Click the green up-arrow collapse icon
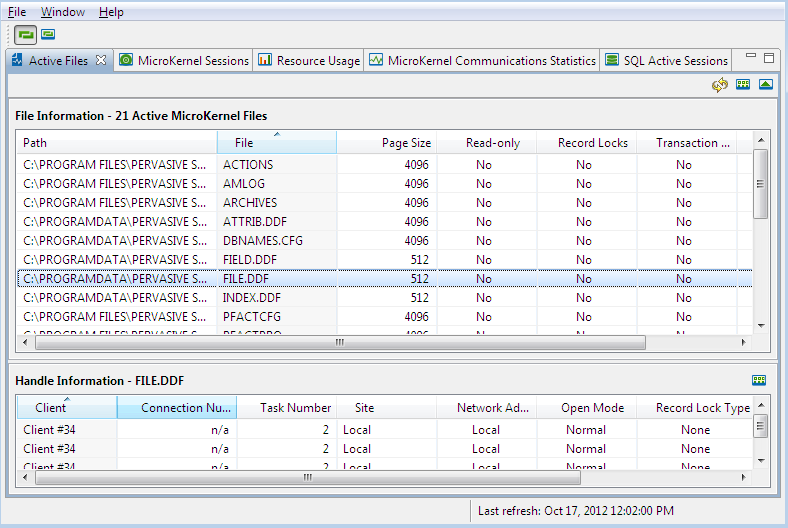Viewport: 788px width, 528px height. coord(766,85)
